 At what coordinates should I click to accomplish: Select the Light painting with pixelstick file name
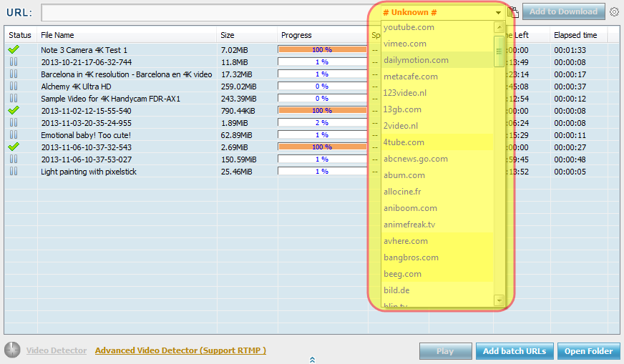point(89,172)
